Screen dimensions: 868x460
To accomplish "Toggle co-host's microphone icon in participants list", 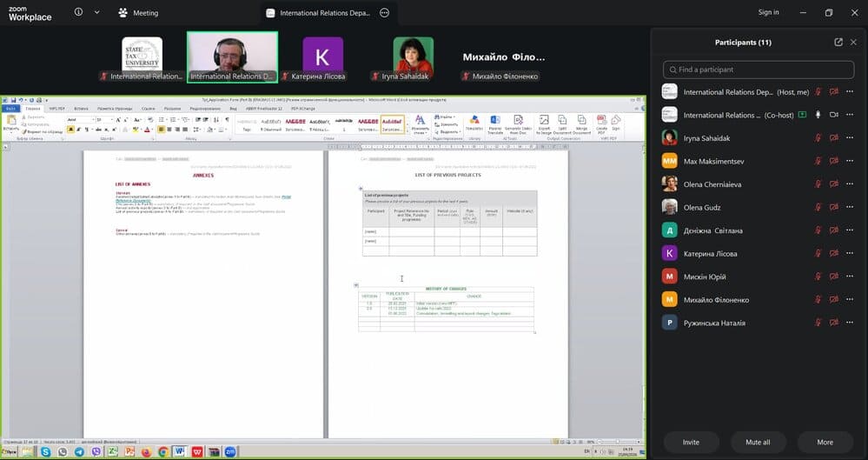I will coord(818,115).
